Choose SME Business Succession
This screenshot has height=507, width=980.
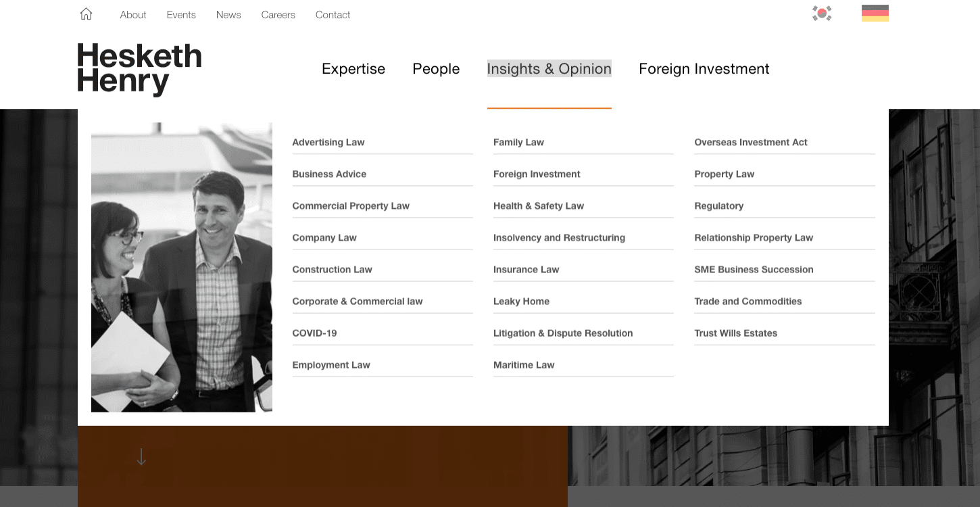coord(754,269)
